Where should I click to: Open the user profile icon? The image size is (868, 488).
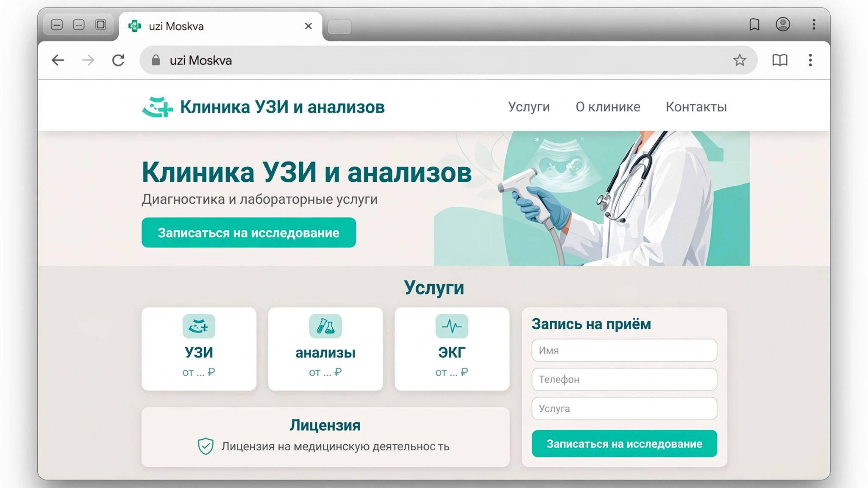(x=783, y=24)
